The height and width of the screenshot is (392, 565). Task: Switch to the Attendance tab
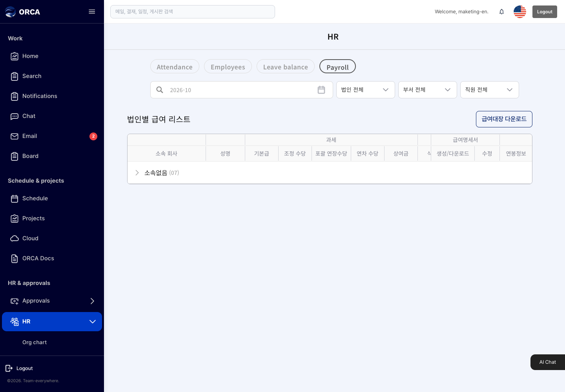[175, 67]
